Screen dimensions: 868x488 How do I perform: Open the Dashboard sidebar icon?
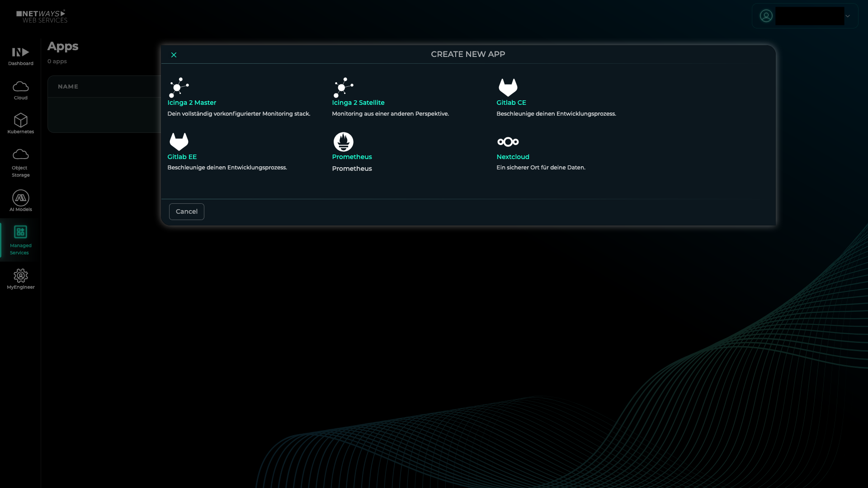coord(20,52)
